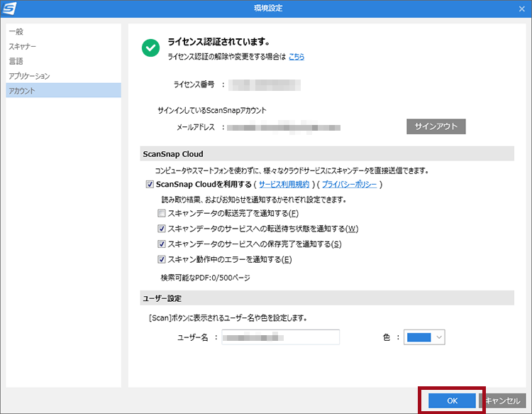The width and height of the screenshot is (532, 414).
Task: Click the ユーザー設定 section header
Action: 327,298
